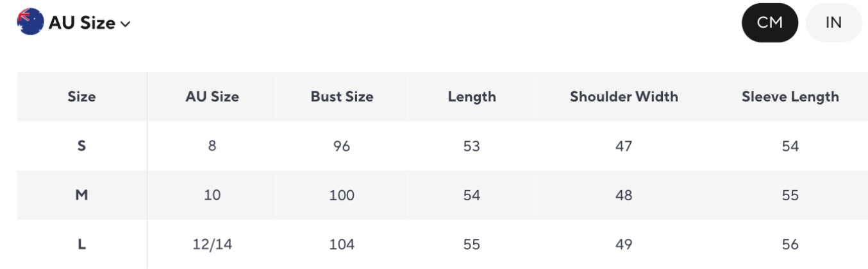Viewport: 868px width, 269px height.
Task: Switch measurements to CM
Action: 769,22
